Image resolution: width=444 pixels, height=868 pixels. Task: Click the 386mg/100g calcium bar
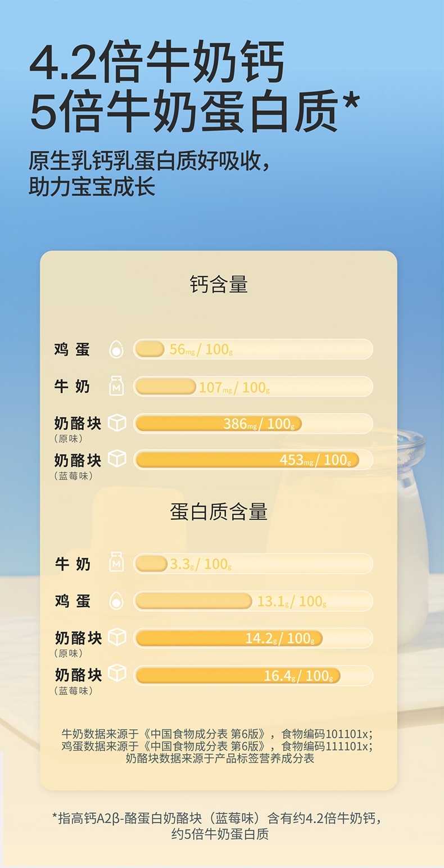coord(219,424)
